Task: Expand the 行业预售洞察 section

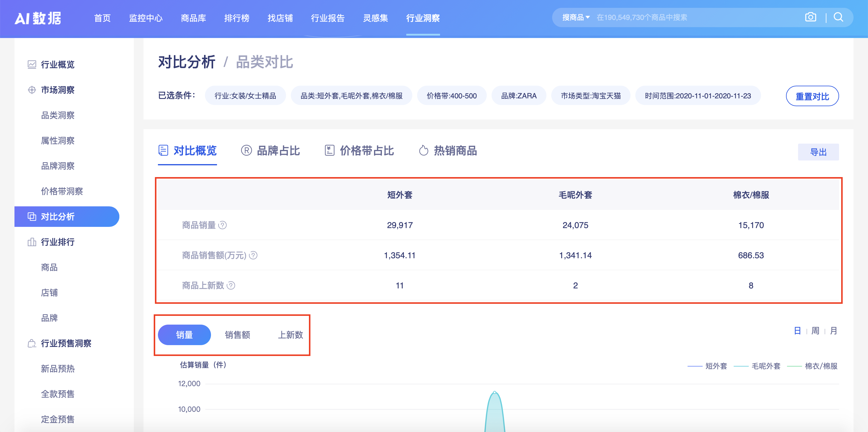Action: point(66,344)
